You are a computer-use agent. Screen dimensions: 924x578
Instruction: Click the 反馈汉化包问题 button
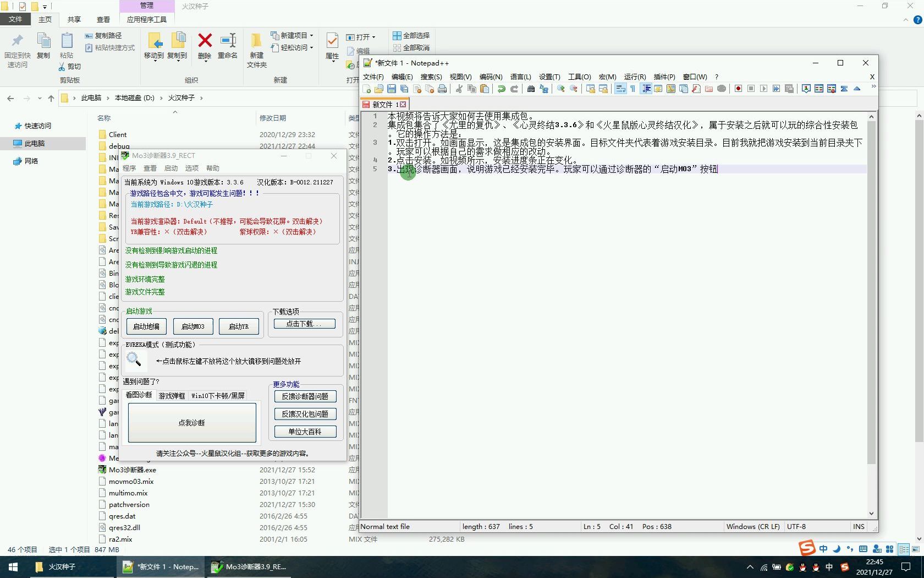click(x=305, y=414)
